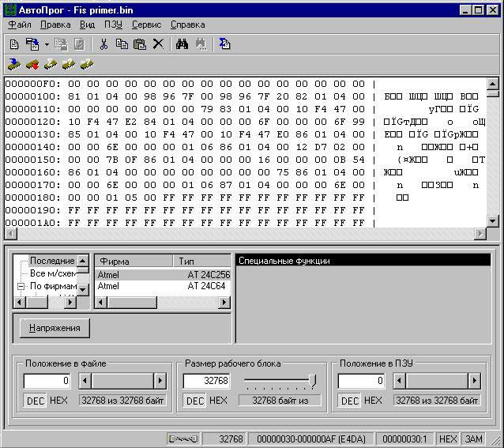Screen dimensions: 504x448
Task: Select DEC mode for working block size
Action: pyautogui.click(x=195, y=401)
